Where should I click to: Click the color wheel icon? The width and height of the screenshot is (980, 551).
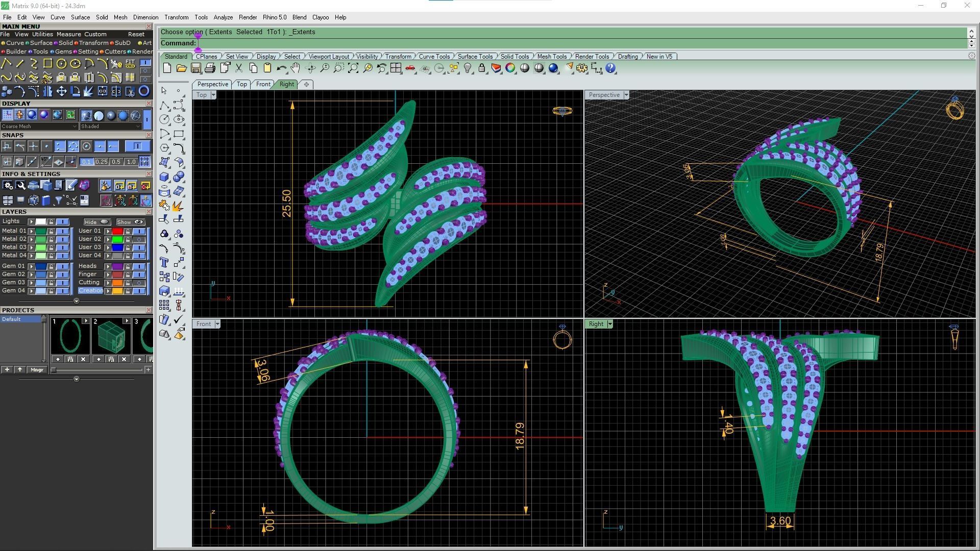(510, 68)
